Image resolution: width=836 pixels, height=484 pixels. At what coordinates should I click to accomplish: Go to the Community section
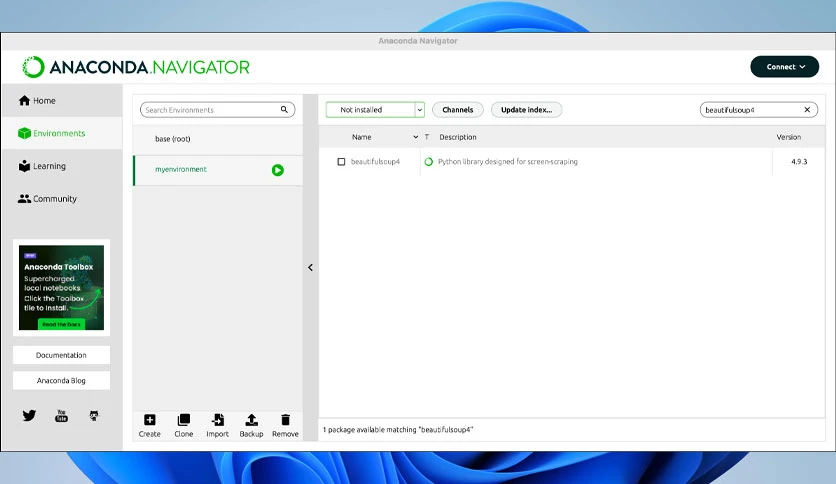(x=61, y=198)
